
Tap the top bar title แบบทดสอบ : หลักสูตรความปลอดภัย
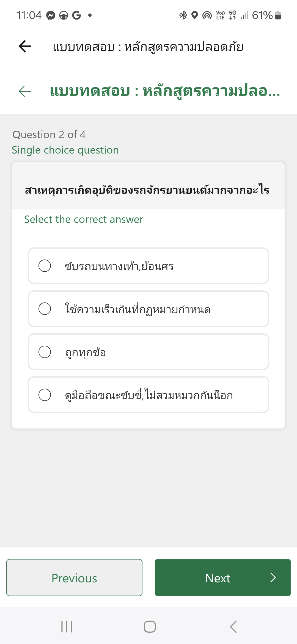pyautogui.click(x=148, y=47)
